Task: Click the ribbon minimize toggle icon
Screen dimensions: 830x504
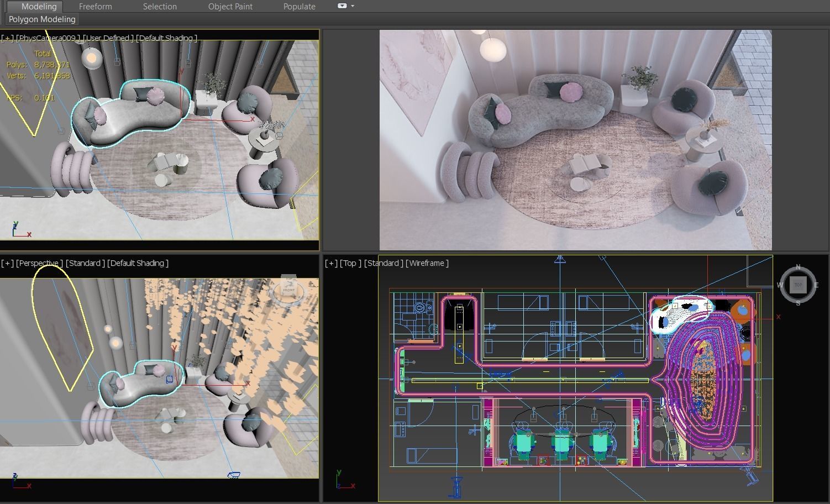Action: (342, 6)
